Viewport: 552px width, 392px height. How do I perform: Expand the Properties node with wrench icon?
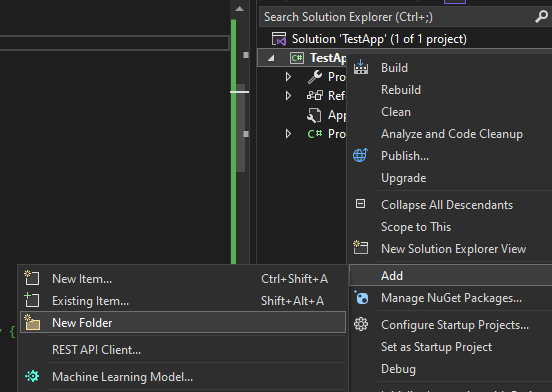click(x=288, y=77)
